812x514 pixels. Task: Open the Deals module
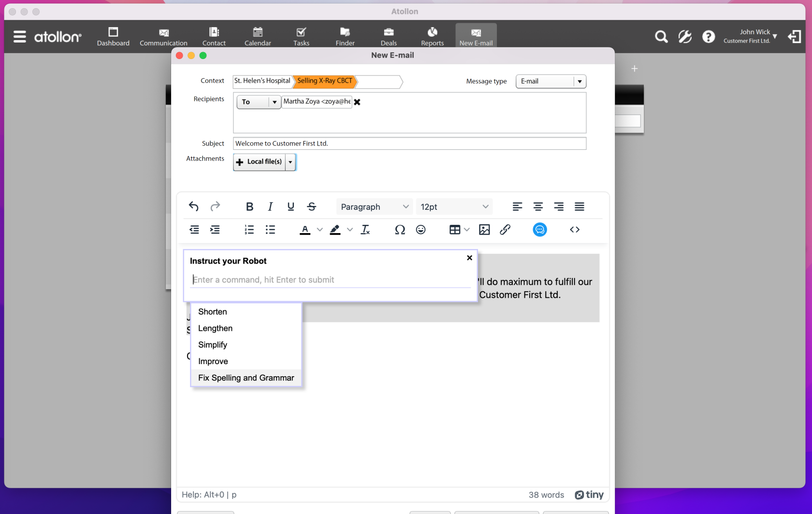389,36
